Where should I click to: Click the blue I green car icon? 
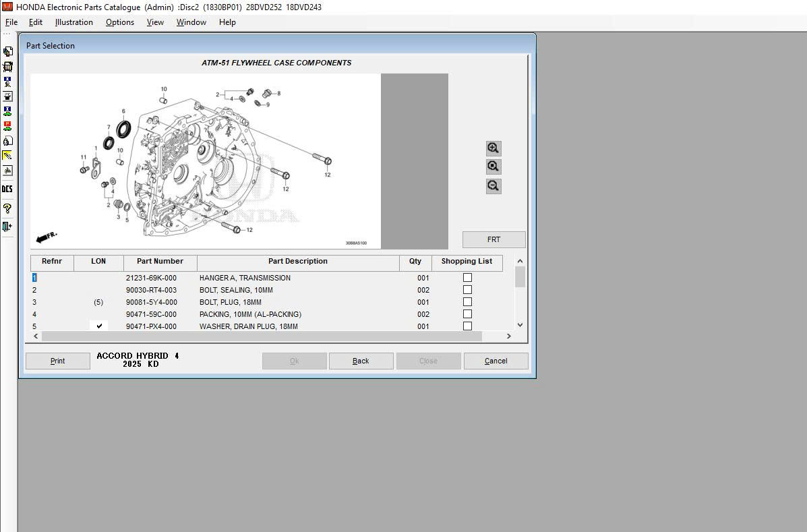(7, 111)
